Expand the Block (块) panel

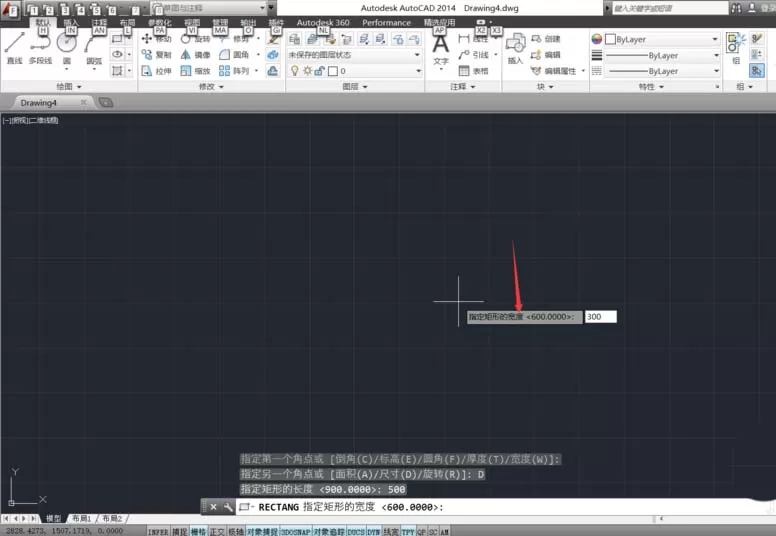[545, 87]
